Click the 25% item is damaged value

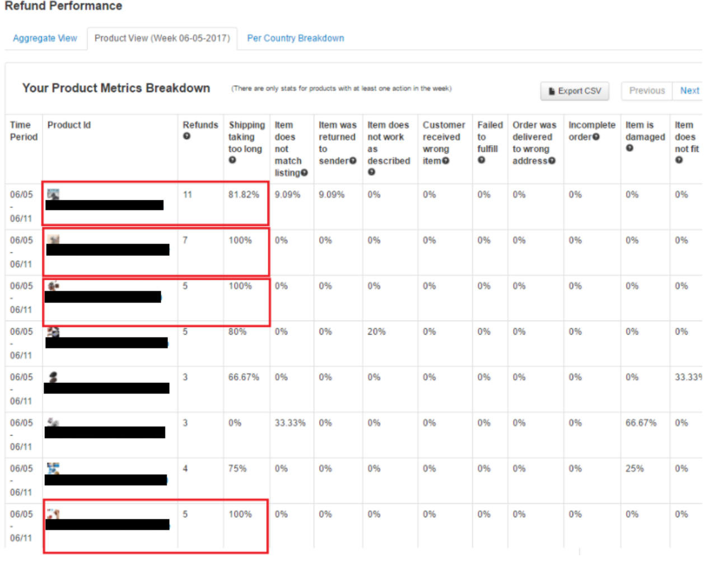click(x=634, y=469)
